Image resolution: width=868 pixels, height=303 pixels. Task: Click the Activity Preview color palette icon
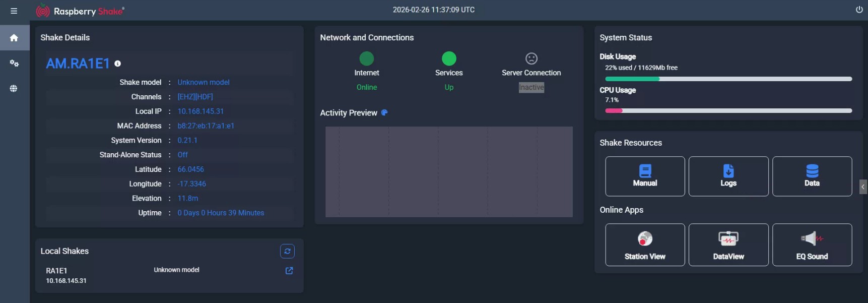(x=384, y=112)
